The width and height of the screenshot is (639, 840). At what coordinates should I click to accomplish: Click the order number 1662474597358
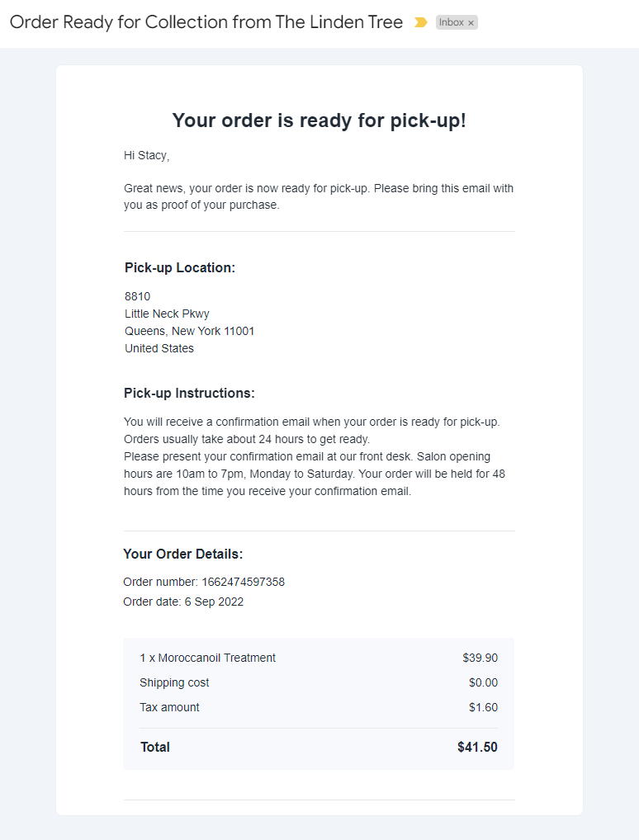(243, 582)
